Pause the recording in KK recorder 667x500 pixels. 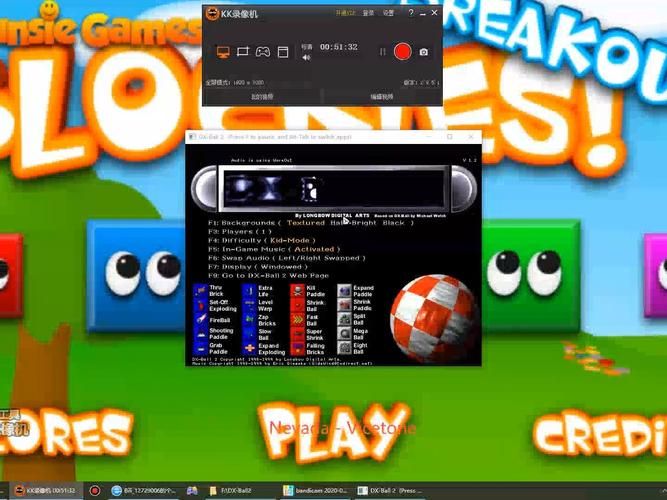click(382, 52)
